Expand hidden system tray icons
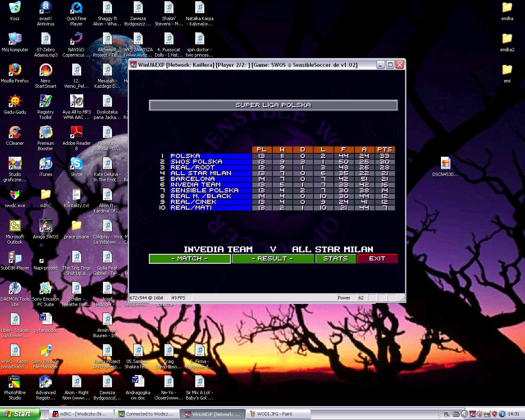This screenshot has width=525, height=420. click(464, 414)
